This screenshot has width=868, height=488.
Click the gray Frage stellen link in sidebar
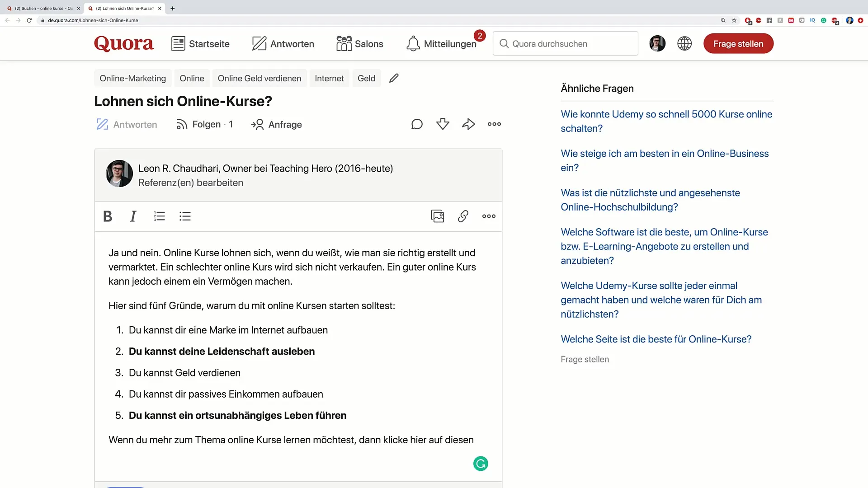tap(585, 359)
